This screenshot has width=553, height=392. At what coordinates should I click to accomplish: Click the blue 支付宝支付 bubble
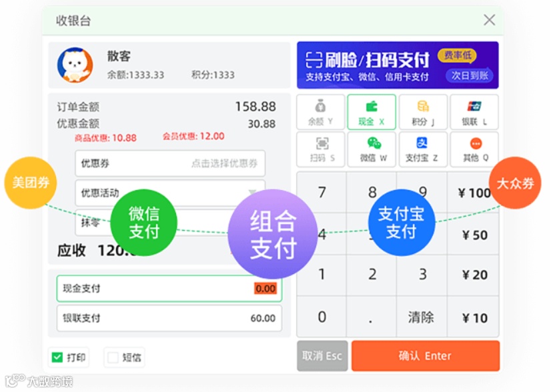point(402,223)
